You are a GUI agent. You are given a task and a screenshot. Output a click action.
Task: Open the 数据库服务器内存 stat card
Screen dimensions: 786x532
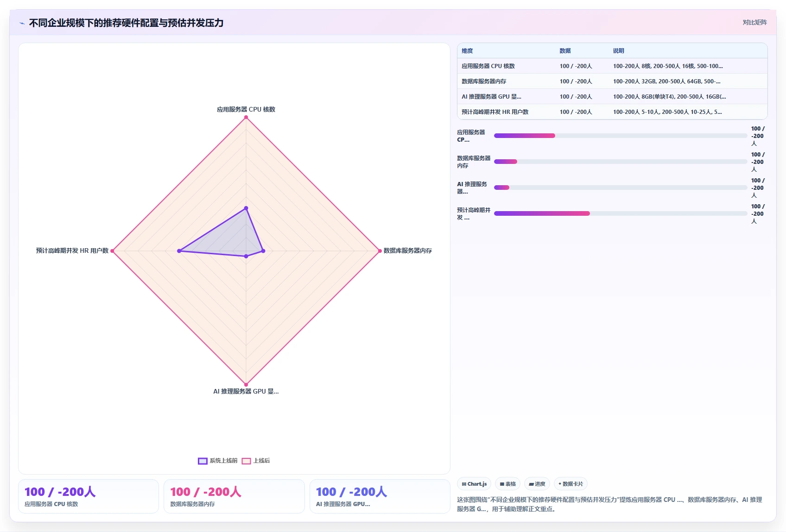tap(234, 496)
